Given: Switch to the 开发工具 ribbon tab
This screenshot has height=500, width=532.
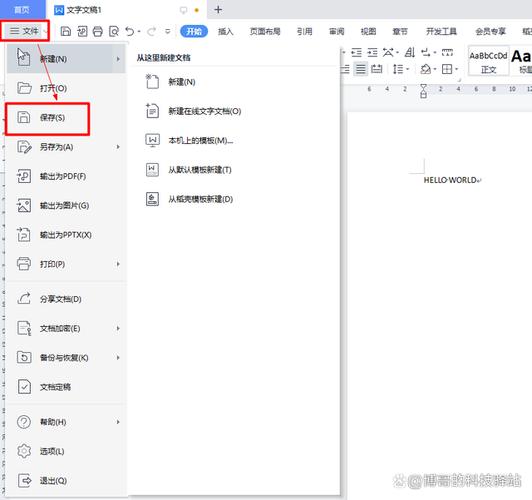Looking at the screenshot, I should 441,32.
